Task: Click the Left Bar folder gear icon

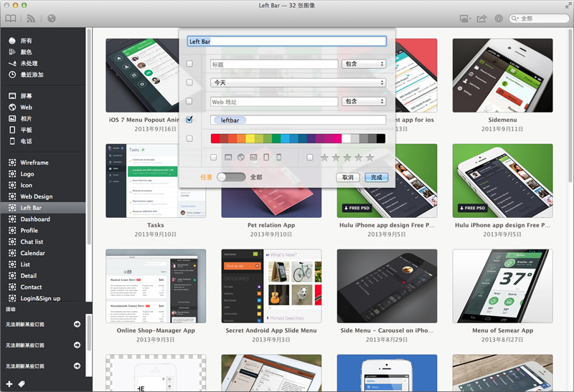Action: coord(12,208)
